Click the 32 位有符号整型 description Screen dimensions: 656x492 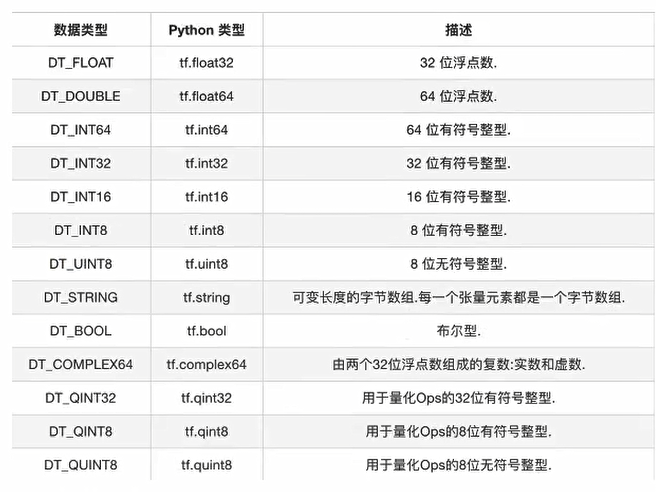point(459,163)
